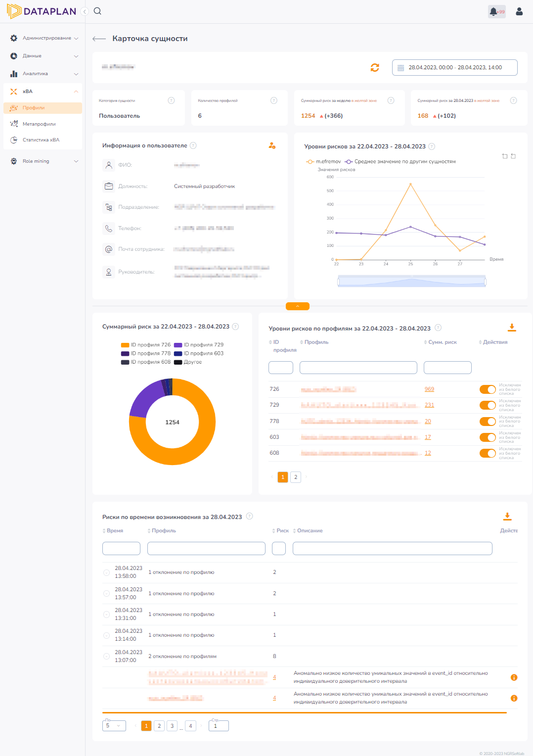Expand the Role mining section
533x756 pixels.
pyautogui.click(x=44, y=161)
